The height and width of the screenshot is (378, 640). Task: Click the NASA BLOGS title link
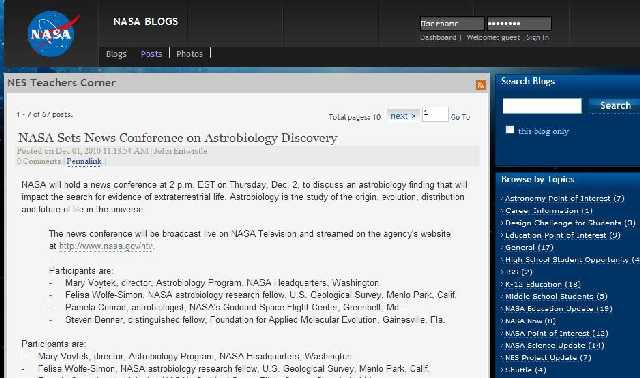pos(146,22)
